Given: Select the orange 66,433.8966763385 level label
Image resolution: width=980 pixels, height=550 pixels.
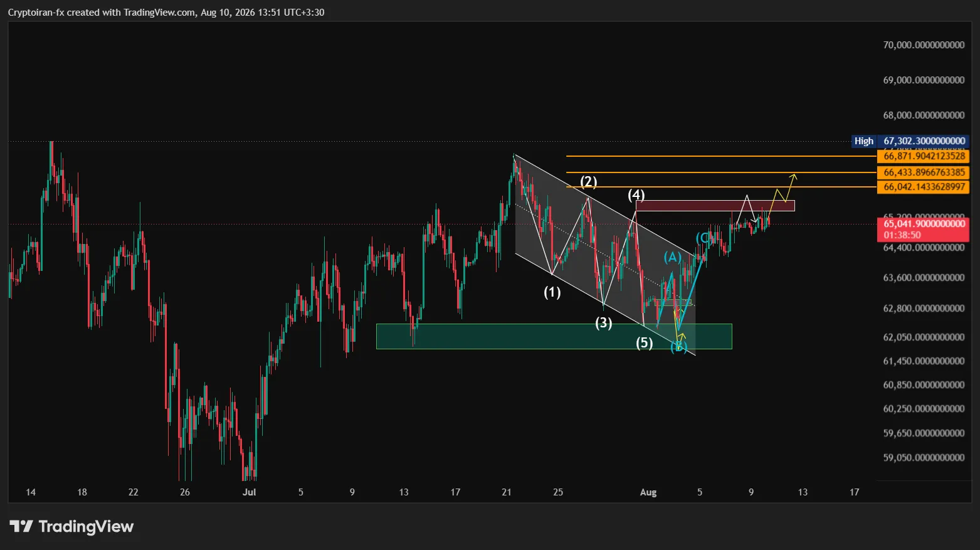Looking at the screenshot, I should [924, 172].
